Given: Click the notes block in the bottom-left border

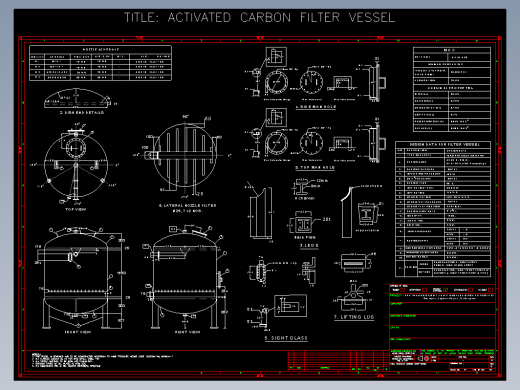Looking at the screenshot, I should pos(103,360).
